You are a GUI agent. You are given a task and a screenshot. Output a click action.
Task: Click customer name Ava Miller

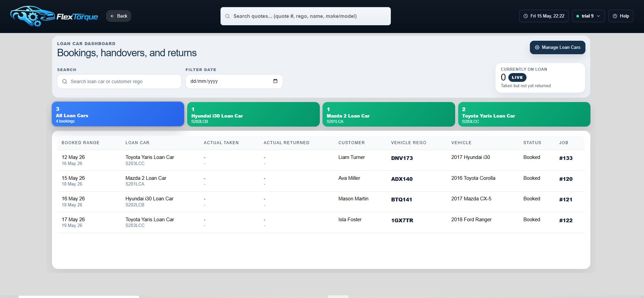point(349,178)
